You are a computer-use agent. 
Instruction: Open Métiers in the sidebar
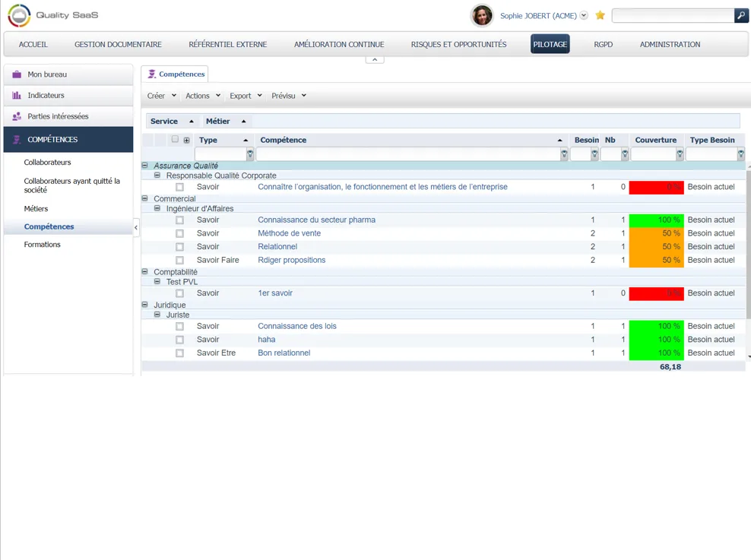[x=36, y=209]
